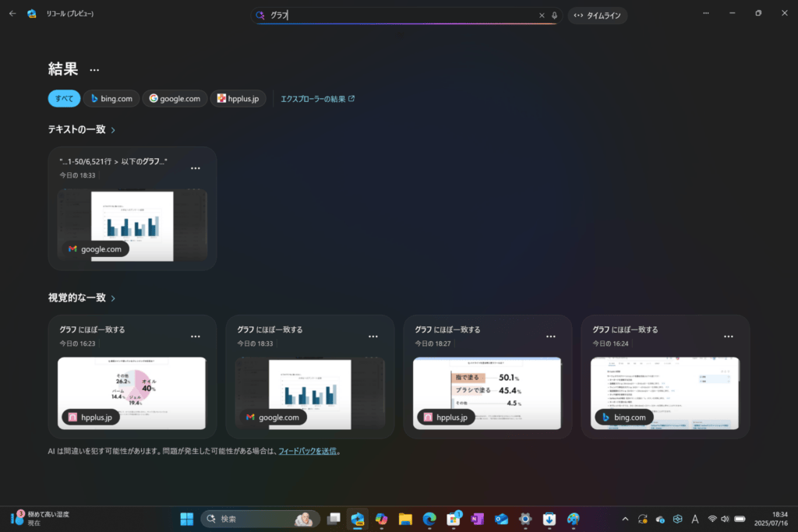Launch Microsoft Edge from the taskbar
798x532 pixels.
click(x=429, y=519)
